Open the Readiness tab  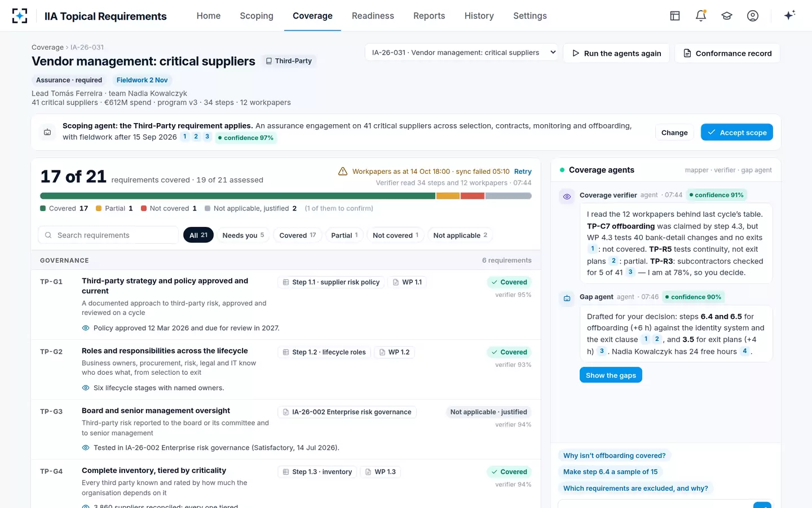[373, 16]
